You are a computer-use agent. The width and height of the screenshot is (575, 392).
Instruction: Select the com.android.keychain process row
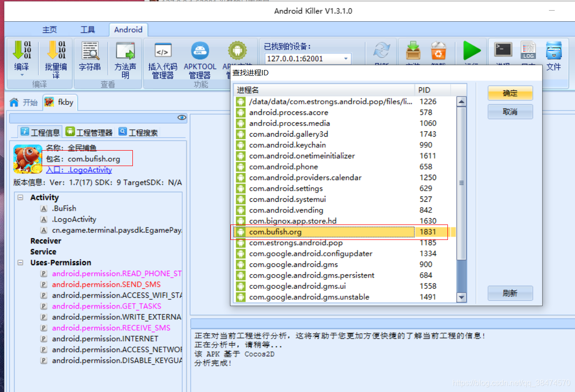pyautogui.click(x=344, y=145)
